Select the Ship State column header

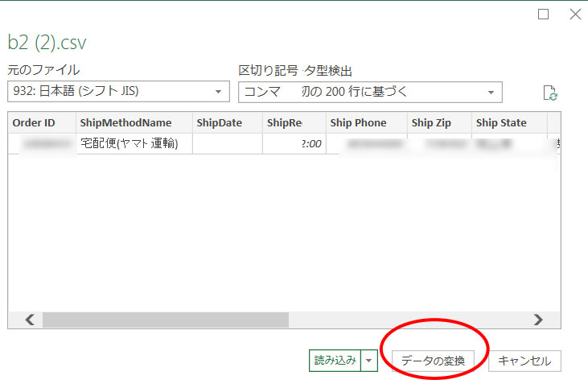pyautogui.click(x=508, y=123)
